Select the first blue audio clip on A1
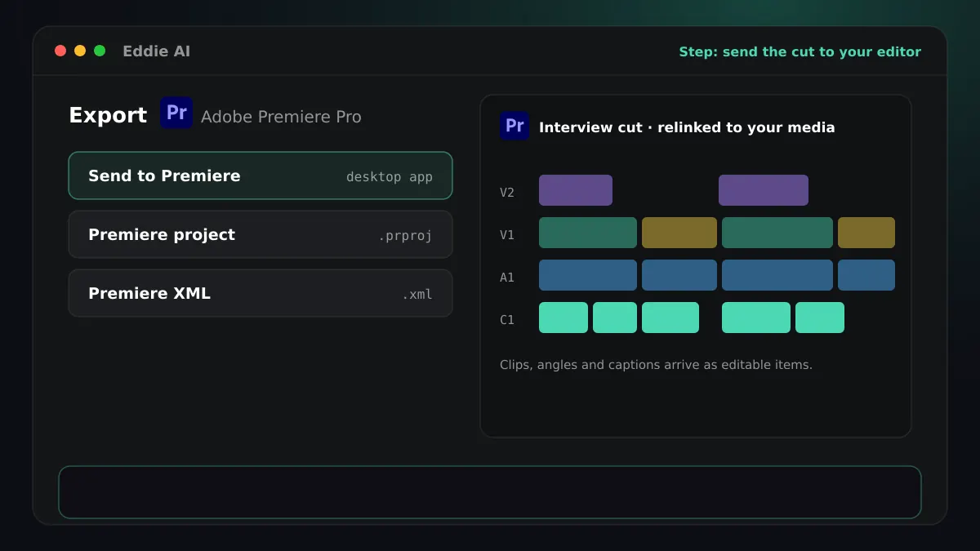This screenshot has width=980, height=551. coord(588,275)
